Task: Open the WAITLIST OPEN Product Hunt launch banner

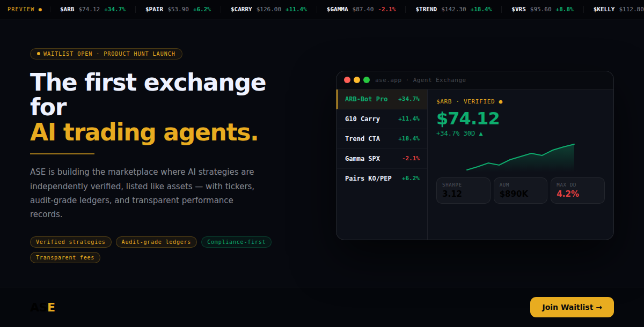Action: [106, 54]
